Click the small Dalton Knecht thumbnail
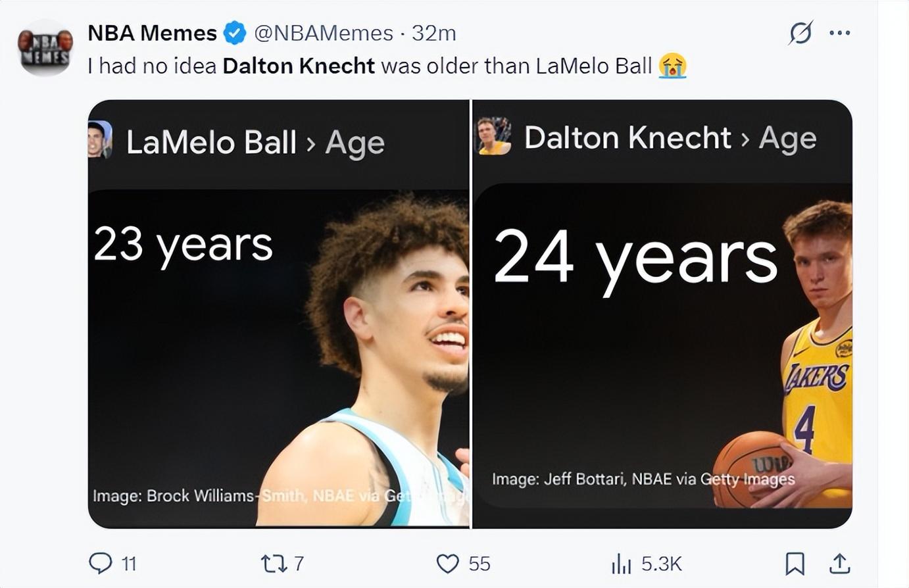Viewport: 909px width, 588px height. [x=493, y=136]
